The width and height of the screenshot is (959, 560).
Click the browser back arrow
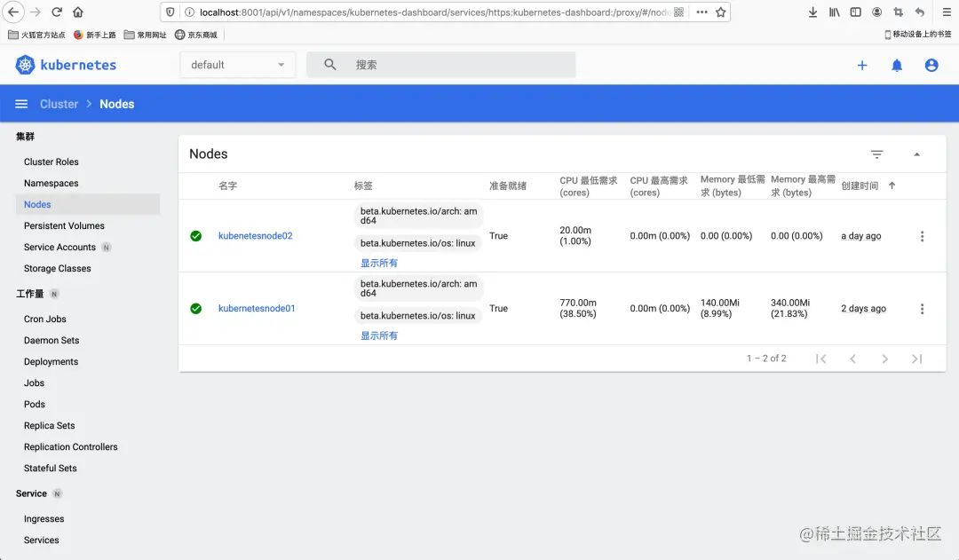pos(13,12)
